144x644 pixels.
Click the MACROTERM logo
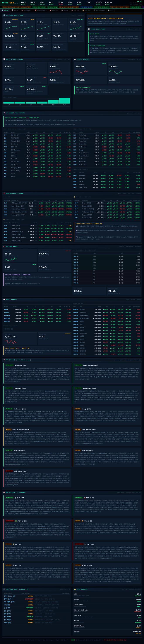click(6, 3)
